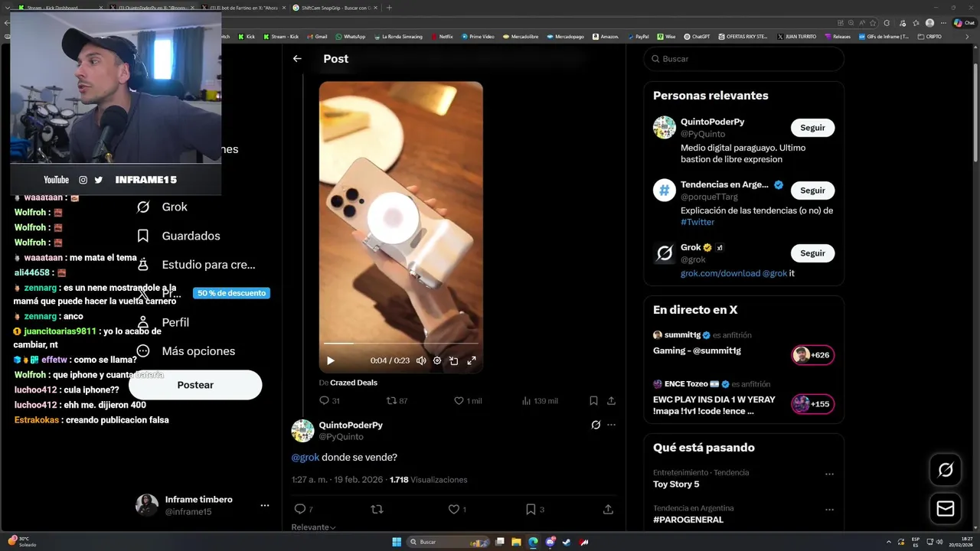The image size is (980, 551).
Task: Open a new browser tab
Action: [389, 8]
